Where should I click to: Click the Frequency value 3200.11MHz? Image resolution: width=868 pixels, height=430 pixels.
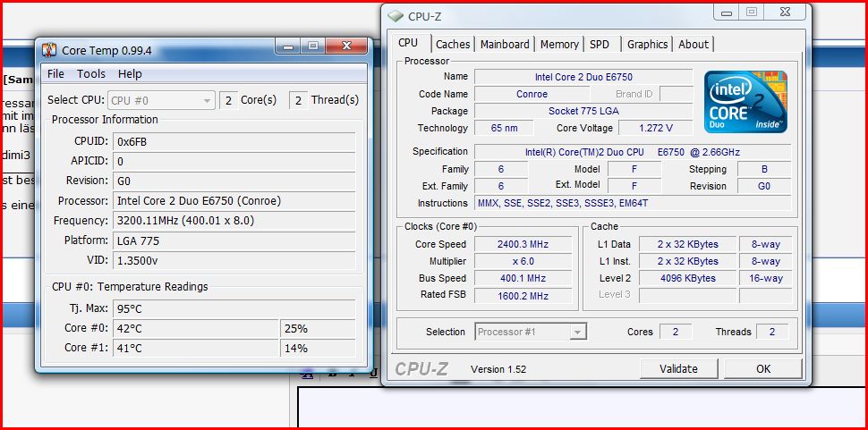pos(234,221)
